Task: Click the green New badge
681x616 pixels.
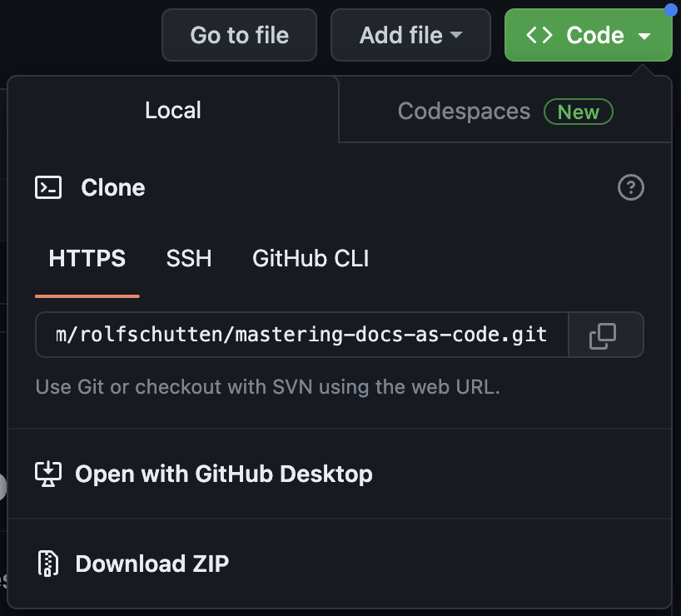Action: coord(579,112)
